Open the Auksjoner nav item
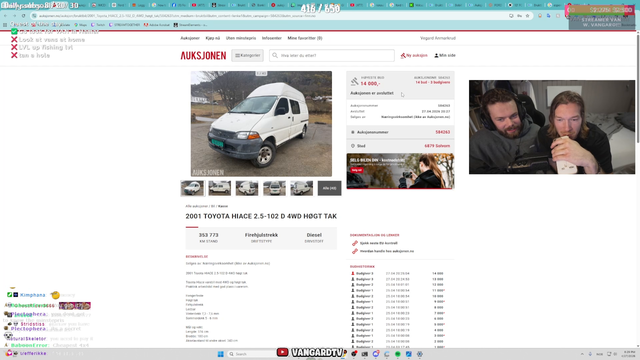Viewport: 640px width, 360px height. (x=190, y=38)
